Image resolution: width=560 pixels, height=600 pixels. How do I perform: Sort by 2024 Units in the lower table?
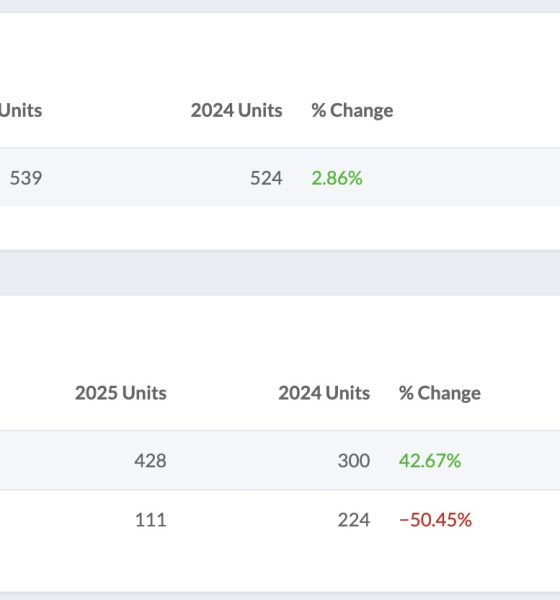[324, 393]
